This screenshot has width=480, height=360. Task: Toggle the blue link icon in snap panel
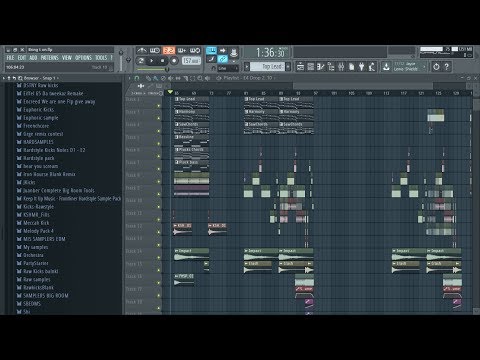click(x=223, y=59)
